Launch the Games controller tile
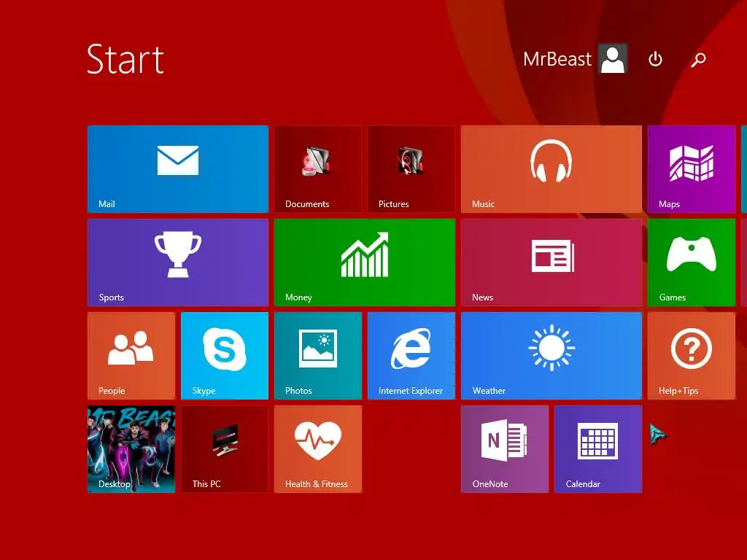 click(x=692, y=262)
